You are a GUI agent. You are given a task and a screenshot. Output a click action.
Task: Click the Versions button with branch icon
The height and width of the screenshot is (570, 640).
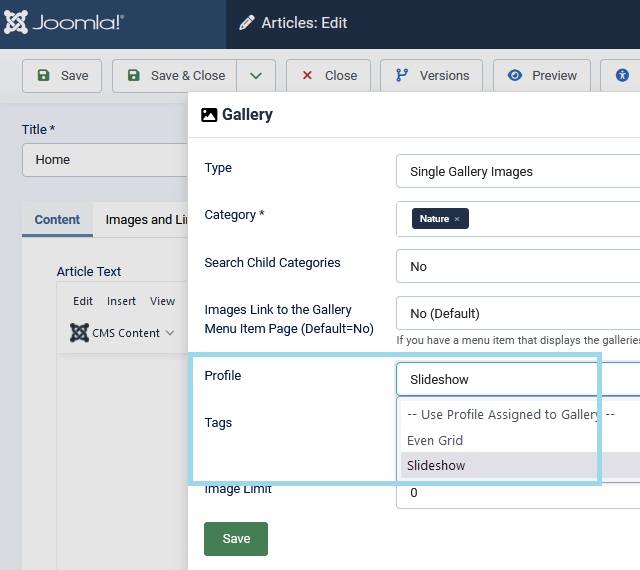tap(432, 76)
